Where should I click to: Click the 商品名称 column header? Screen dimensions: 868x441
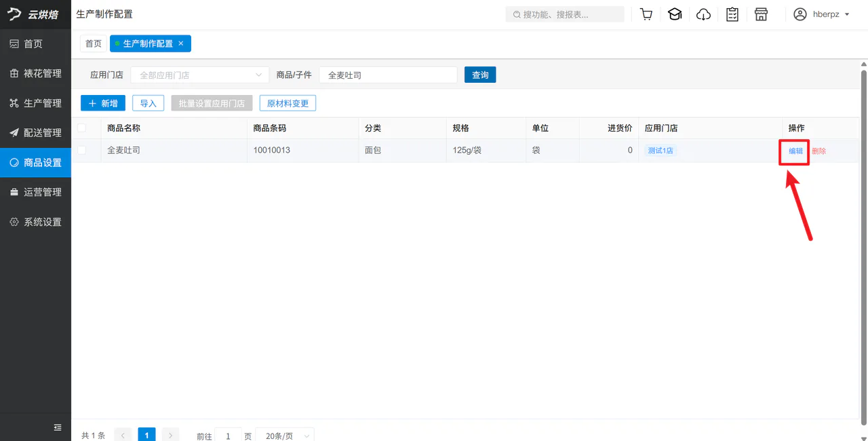click(x=123, y=128)
